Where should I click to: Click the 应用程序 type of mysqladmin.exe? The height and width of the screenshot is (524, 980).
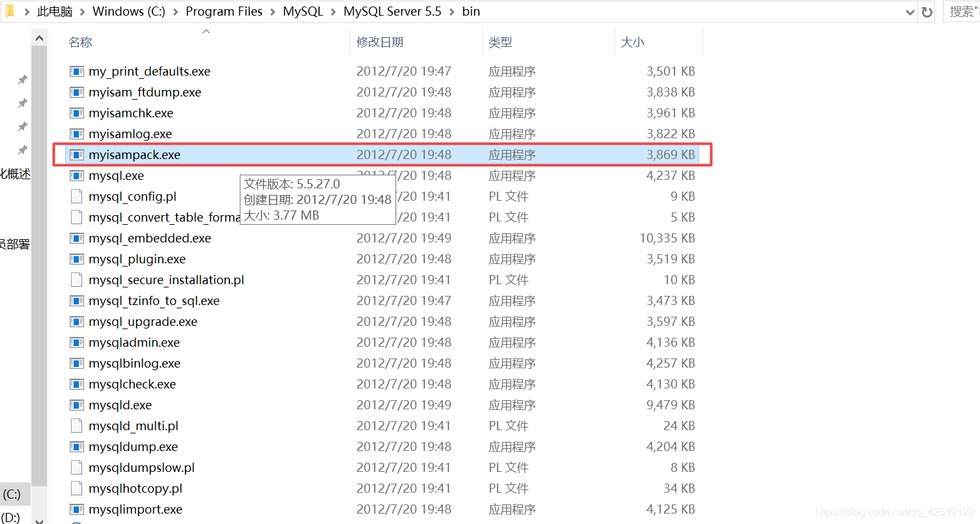coord(512,343)
